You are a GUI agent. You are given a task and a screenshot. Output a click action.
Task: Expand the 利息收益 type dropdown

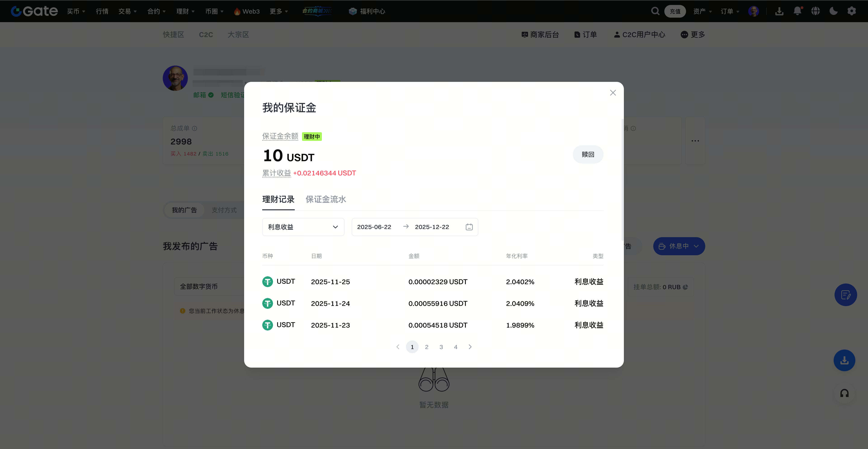click(x=303, y=227)
